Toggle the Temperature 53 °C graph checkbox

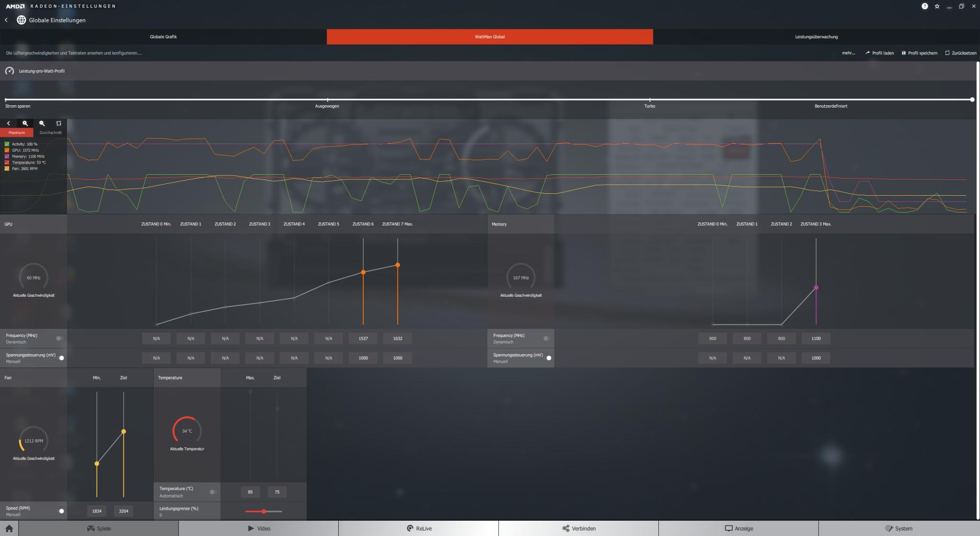[x=7, y=163]
